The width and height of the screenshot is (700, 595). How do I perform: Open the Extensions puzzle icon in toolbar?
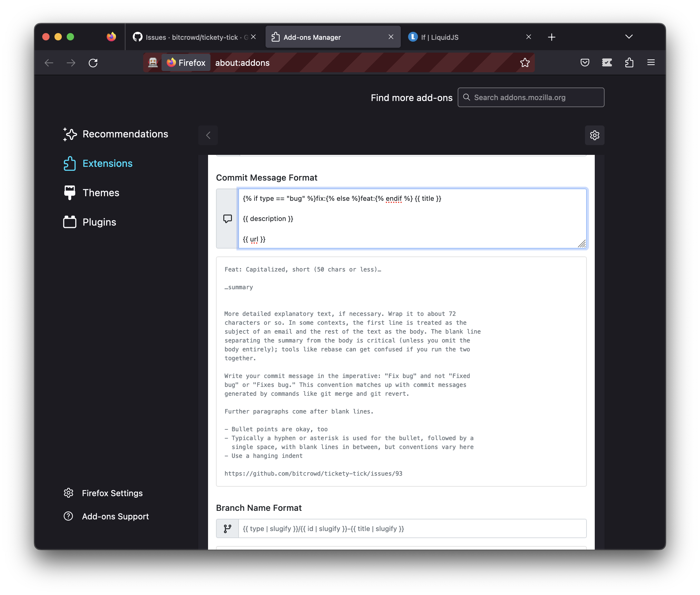pos(629,62)
